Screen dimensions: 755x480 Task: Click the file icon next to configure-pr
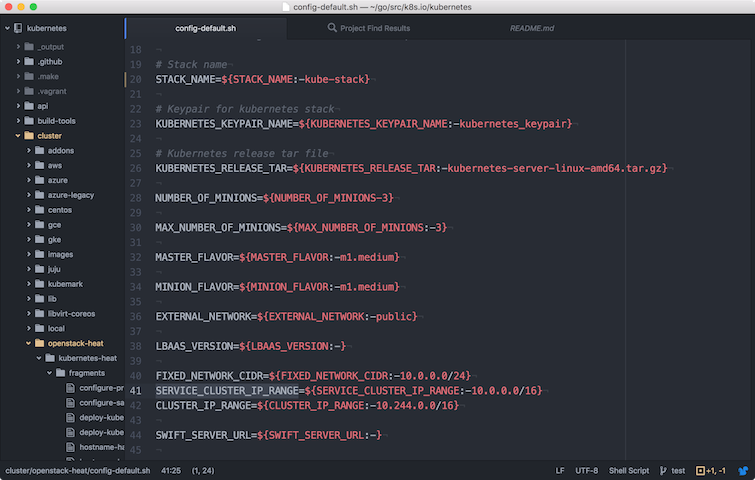70,388
